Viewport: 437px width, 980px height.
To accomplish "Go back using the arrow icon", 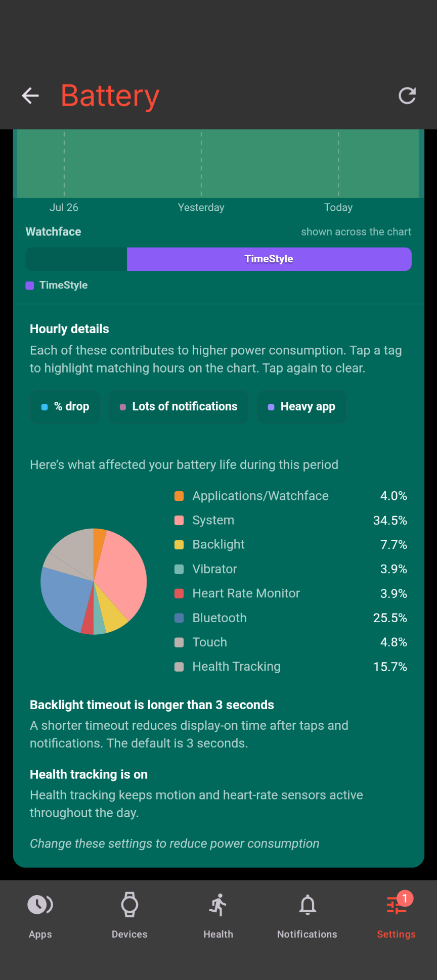I will click(30, 96).
